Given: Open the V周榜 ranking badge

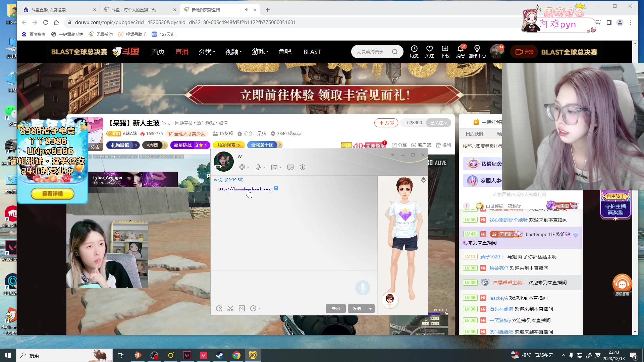Looking at the screenshot, I should click(155, 145).
